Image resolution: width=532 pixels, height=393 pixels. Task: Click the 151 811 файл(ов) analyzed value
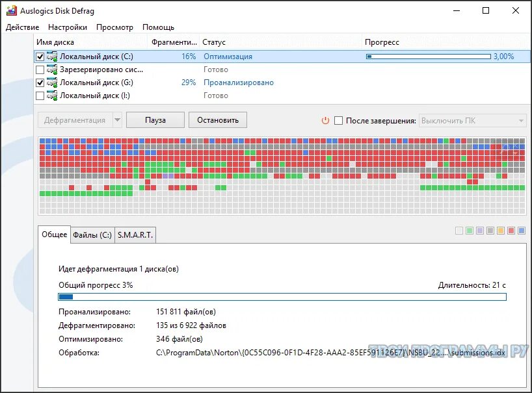[186, 312]
